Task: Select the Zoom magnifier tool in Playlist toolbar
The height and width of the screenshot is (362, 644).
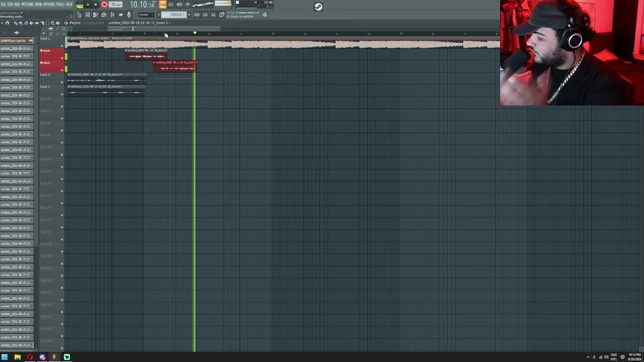Action: point(53,23)
